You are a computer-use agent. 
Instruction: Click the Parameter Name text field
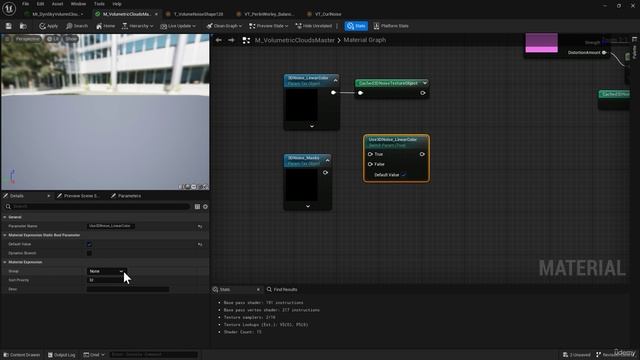[111, 226]
